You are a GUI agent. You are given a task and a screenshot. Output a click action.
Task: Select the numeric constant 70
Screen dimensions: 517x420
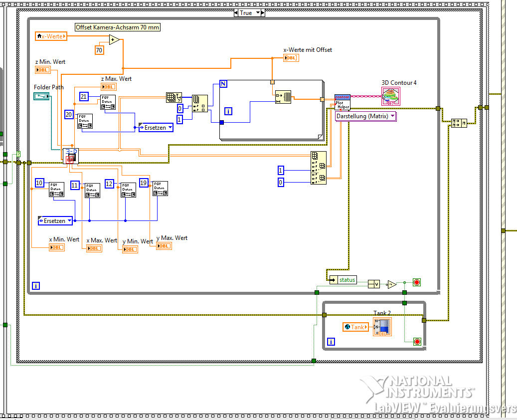tap(99, 50)
